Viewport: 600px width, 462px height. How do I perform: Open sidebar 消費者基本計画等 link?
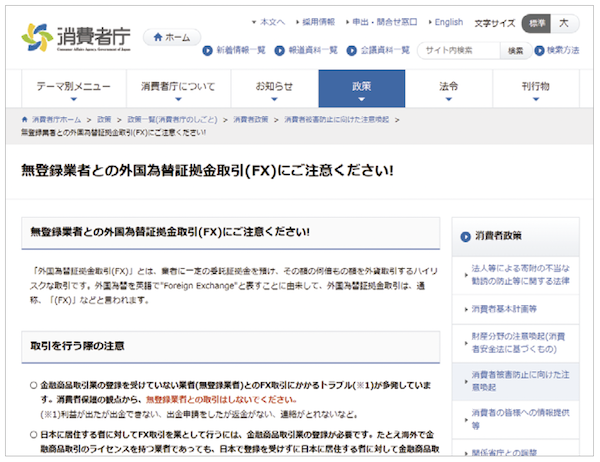tap(504, 309)
